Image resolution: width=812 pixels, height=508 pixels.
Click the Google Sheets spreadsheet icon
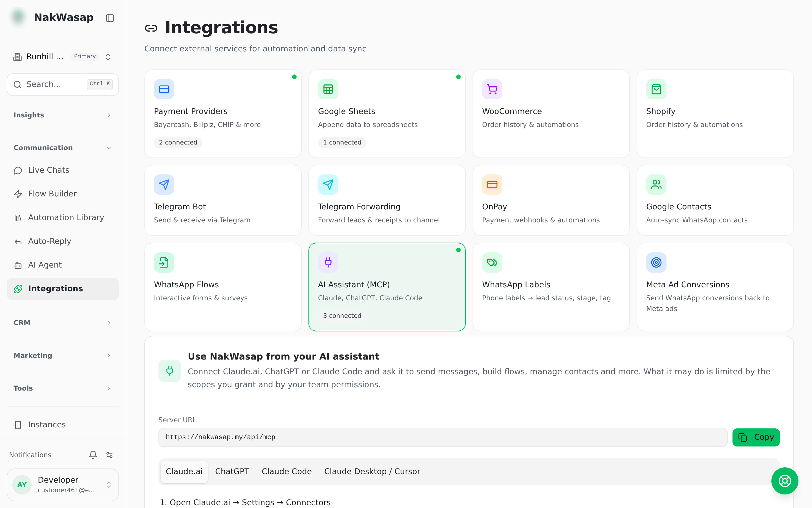328,89
